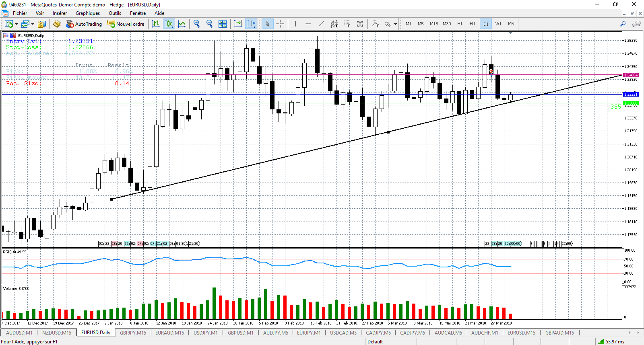Switch timeframe to W1
Image resolution: width=644 pixels, height=345 pixels.
(x=498, y=24)
